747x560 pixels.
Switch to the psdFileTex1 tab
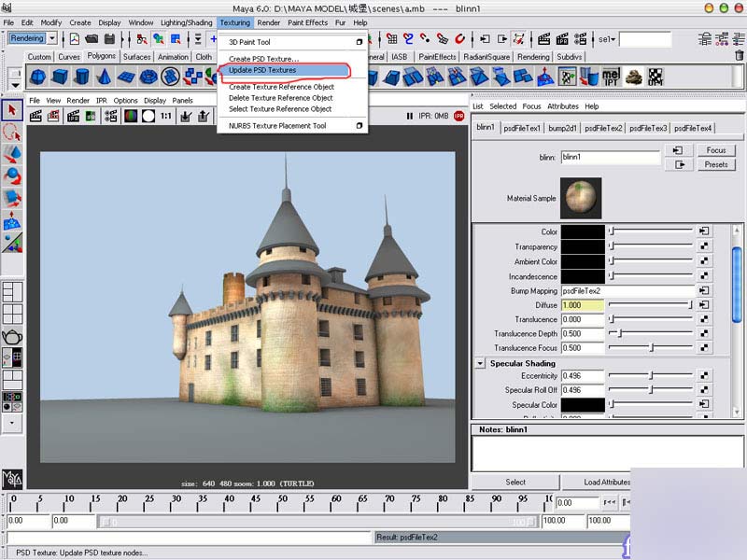pos(522,128)
